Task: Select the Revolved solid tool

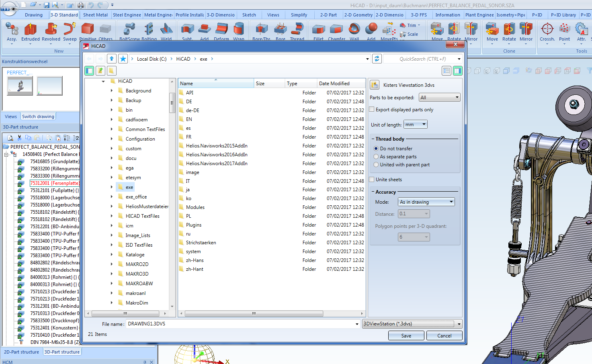Action: (51, 29)
